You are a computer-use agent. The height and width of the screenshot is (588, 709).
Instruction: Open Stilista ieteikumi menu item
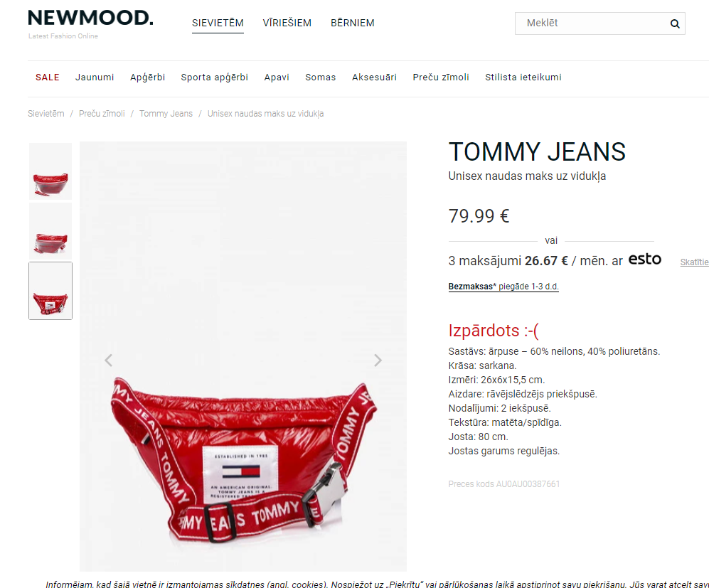[523, 77]
